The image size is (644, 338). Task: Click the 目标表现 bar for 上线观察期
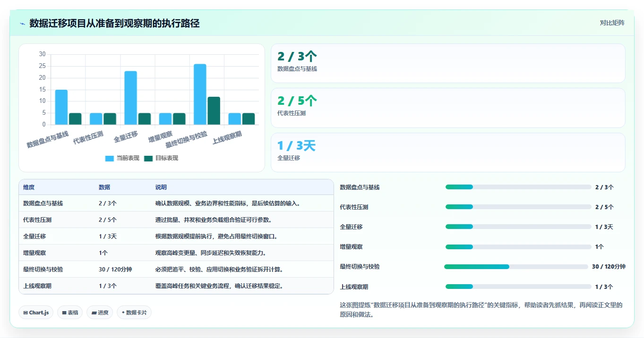pyautogui.click(x=249, y=119)
